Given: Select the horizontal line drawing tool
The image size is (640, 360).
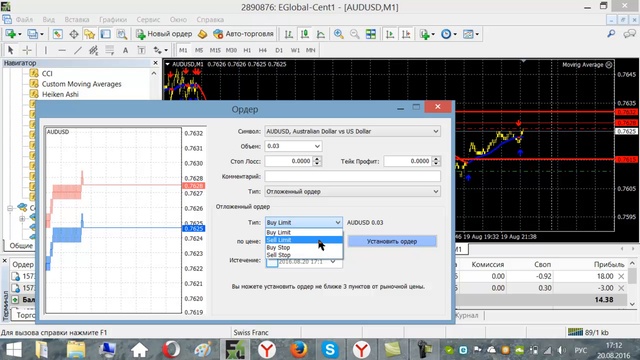Looking at the screenshot, I should point(62,50).
